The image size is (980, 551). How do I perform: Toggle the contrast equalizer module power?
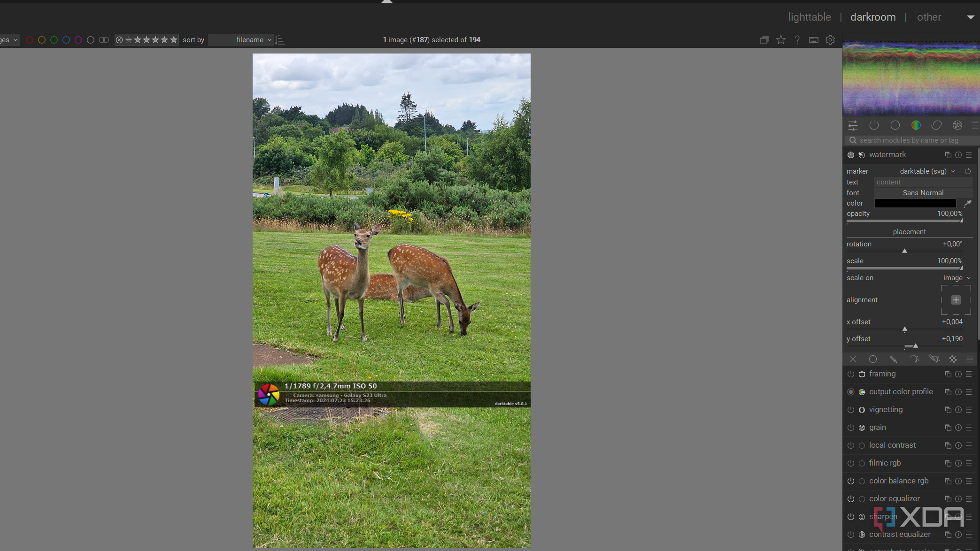coord(850,535)
